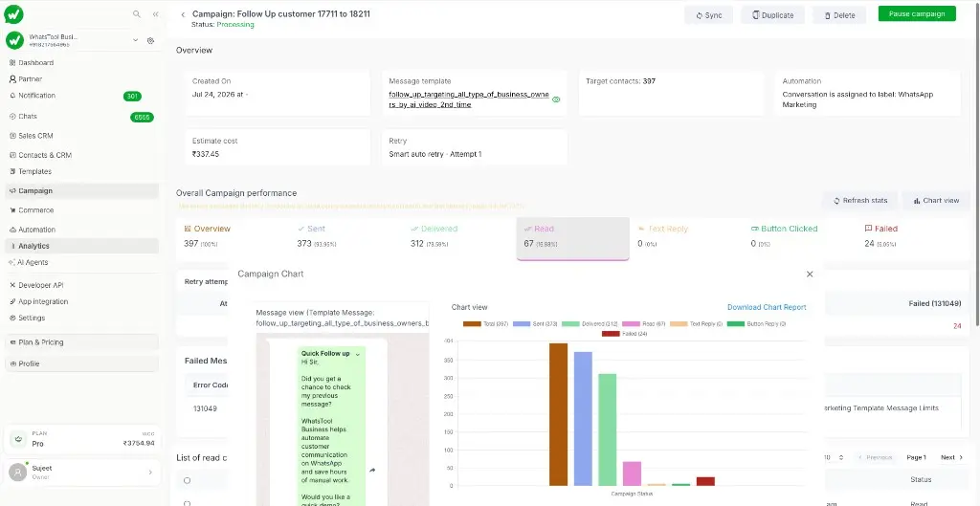Toggle the Text Reply (0) legend entry
The height and width of the screenshot is (506, 980).
pyautogui.click(x=696, y=324)
